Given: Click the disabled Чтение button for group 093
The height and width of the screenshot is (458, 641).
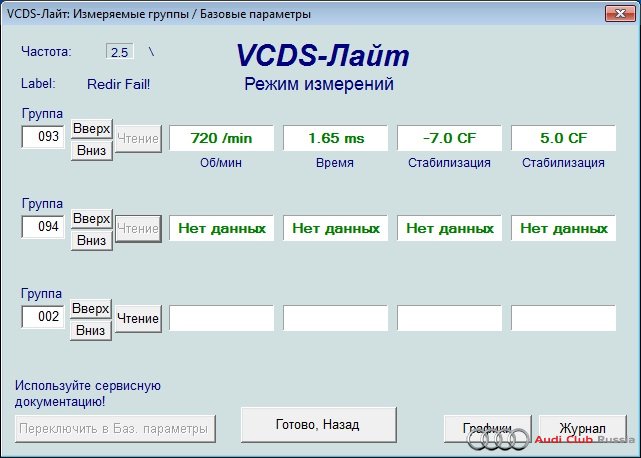Looking at the screenshot, I should (138, 139).
